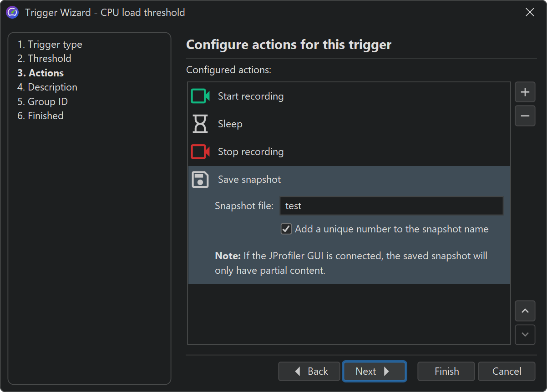
Task: Click the Sleep hourglass icon
Action: [x=200, y=124]
